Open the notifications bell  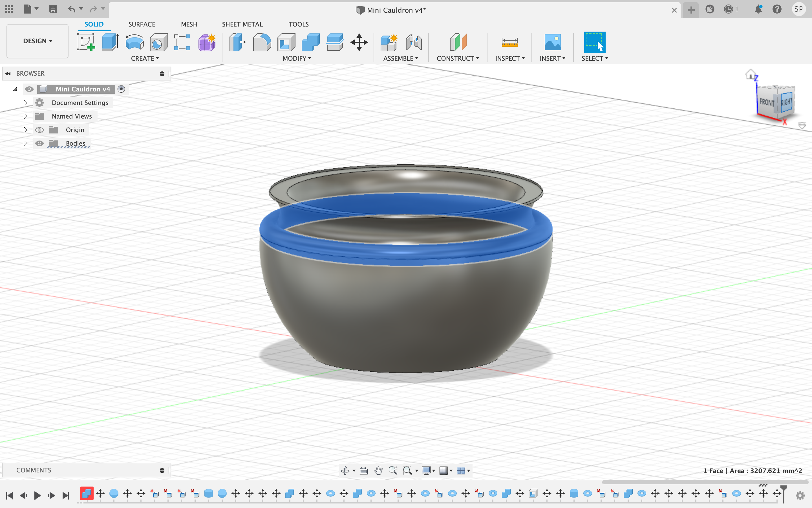tap(758, 9)
